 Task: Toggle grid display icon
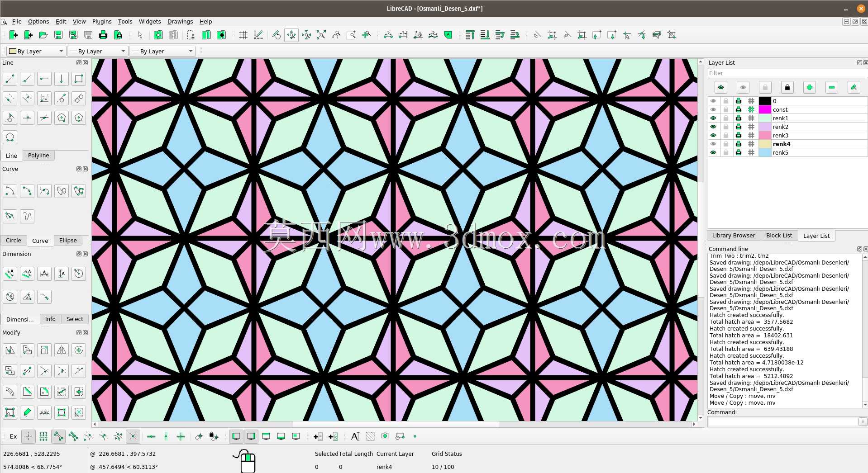[x=243, y=35]
